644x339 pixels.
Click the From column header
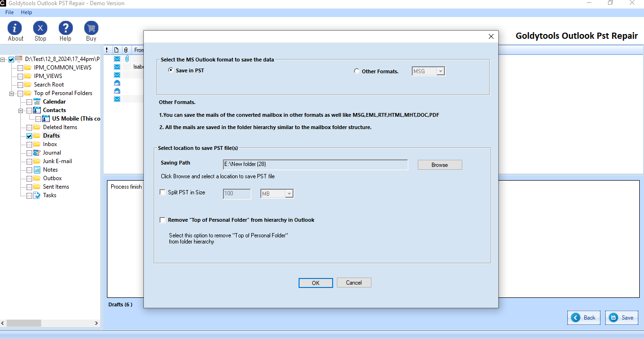pyautogui.click(x=138, y=50)
